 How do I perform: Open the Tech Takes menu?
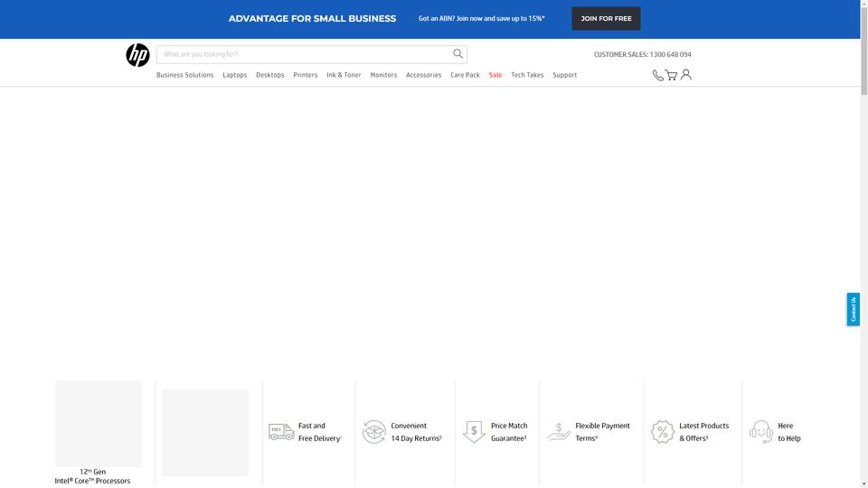(527, 75)
